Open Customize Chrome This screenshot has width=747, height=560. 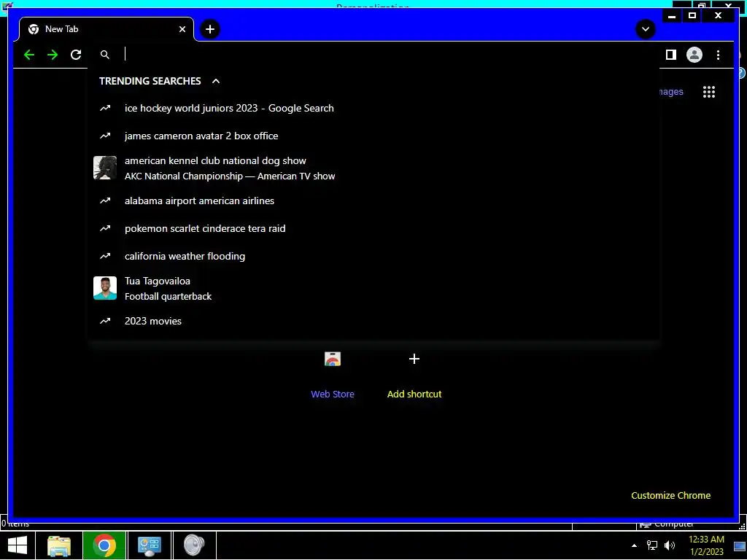(671, 495)
